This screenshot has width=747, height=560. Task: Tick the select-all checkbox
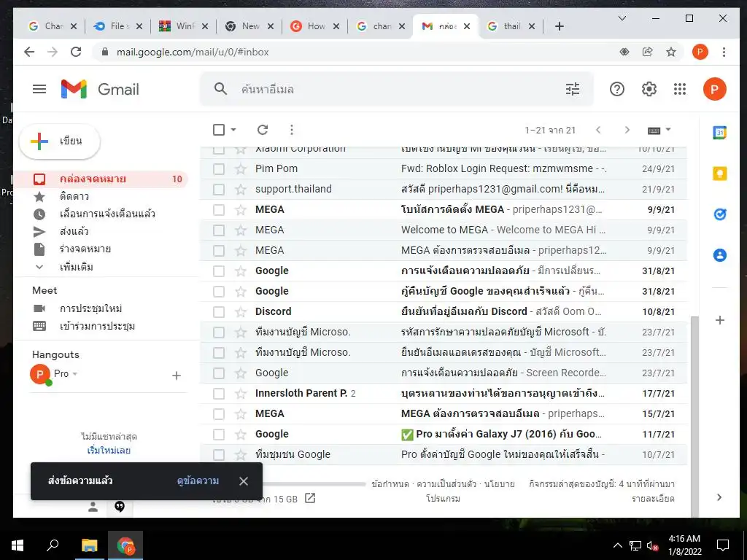pos(219,130)
